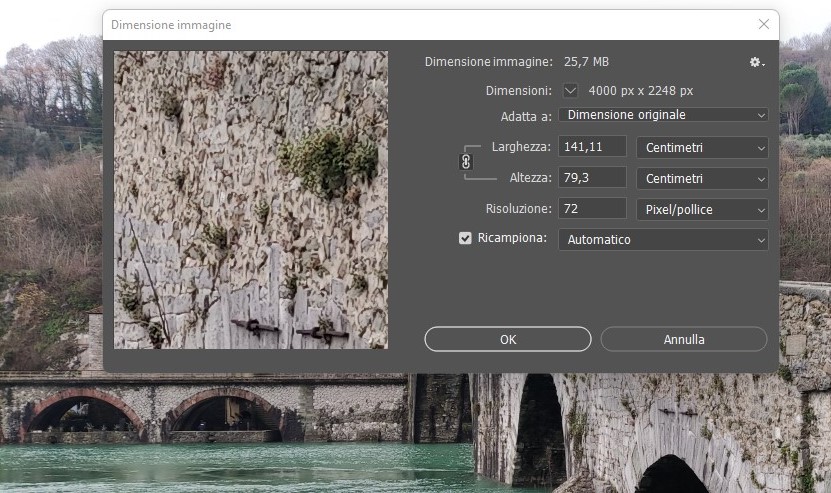Click the Risoluzione value field
This screenshot has height=493, width=831.
tap(592, 209)
